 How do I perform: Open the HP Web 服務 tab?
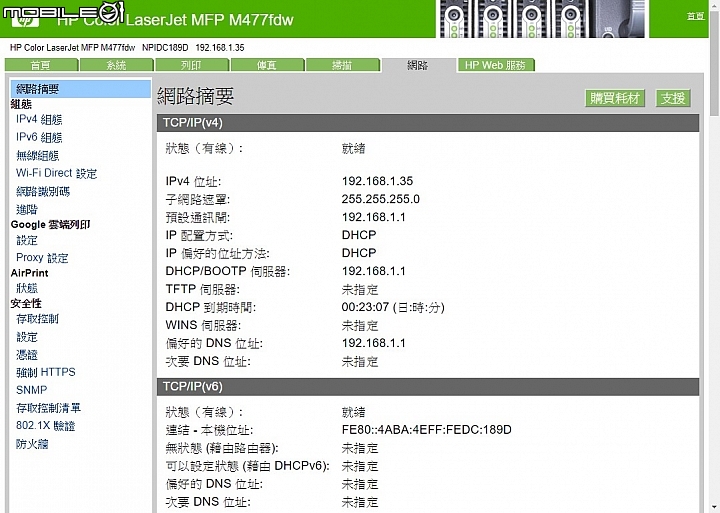(495, 65)
